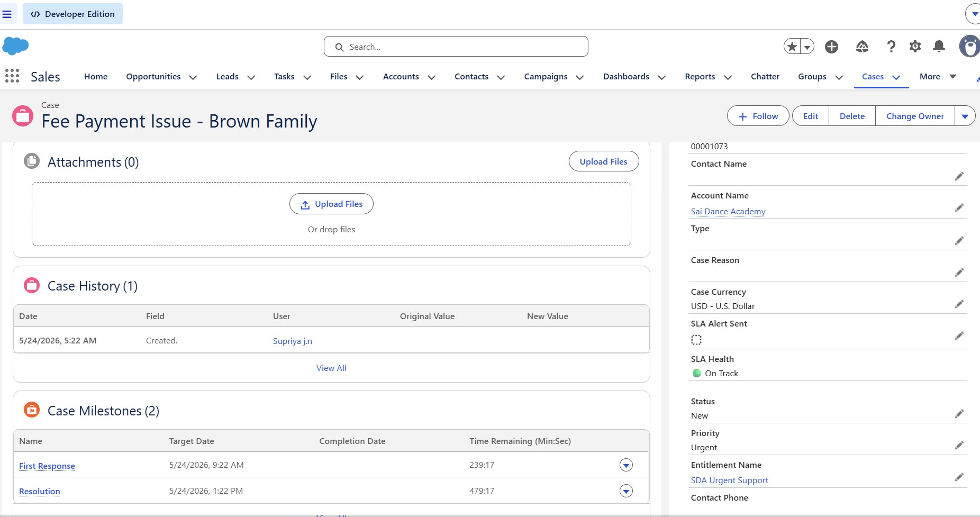
Task: Click the Case record briefcase icon in header
Action: click(23, 116)
